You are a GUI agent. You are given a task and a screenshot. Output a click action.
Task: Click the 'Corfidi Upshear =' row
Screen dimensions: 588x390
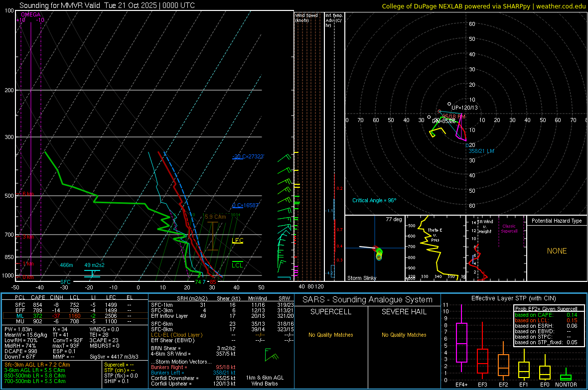click(193, 384)
